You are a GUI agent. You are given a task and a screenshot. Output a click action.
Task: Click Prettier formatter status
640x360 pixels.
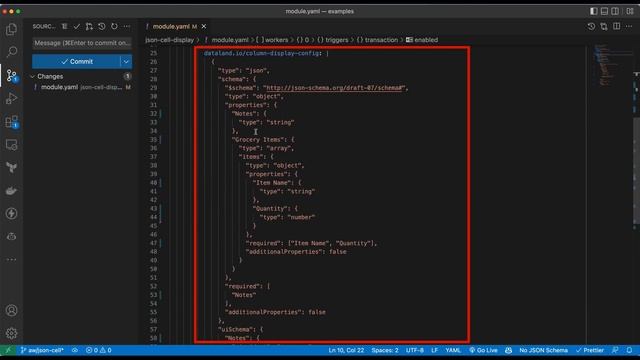tap(590, 350)
